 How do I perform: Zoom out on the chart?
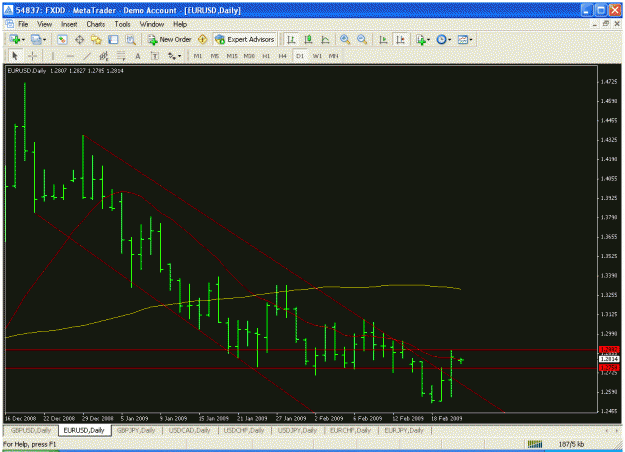pos(362,39)
